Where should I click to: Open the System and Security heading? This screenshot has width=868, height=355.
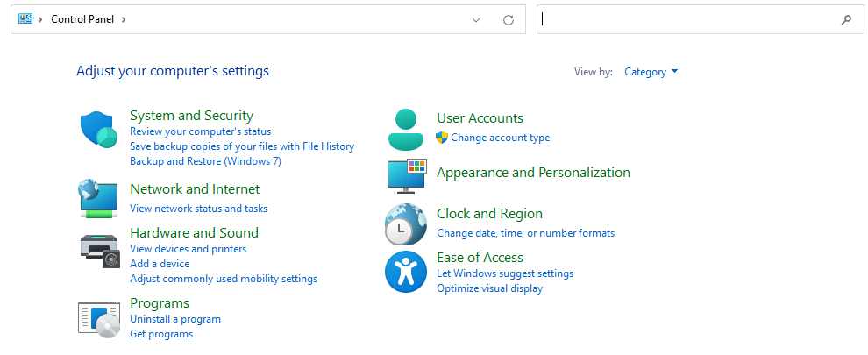[191, 116]
